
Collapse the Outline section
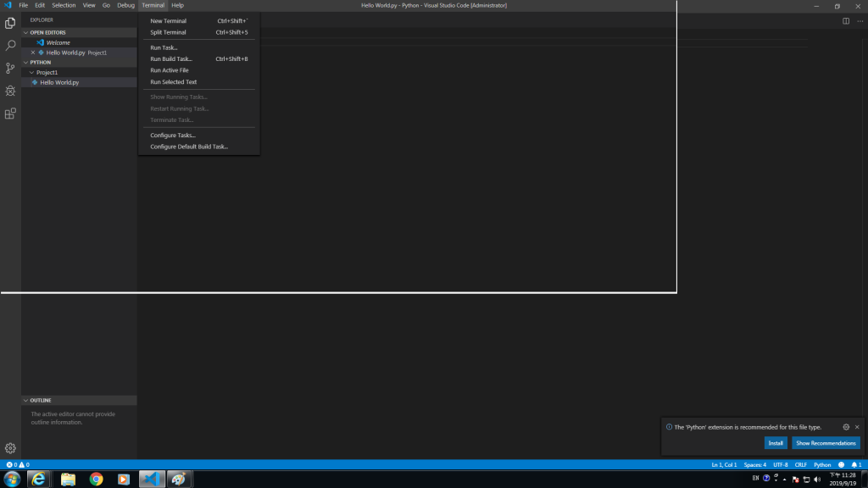point(25,400)
